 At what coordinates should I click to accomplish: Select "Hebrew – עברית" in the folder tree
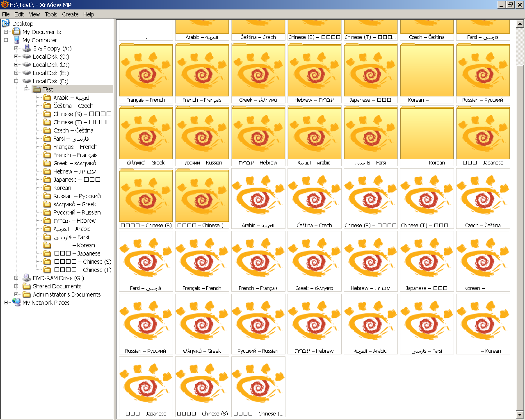point(75,171)
